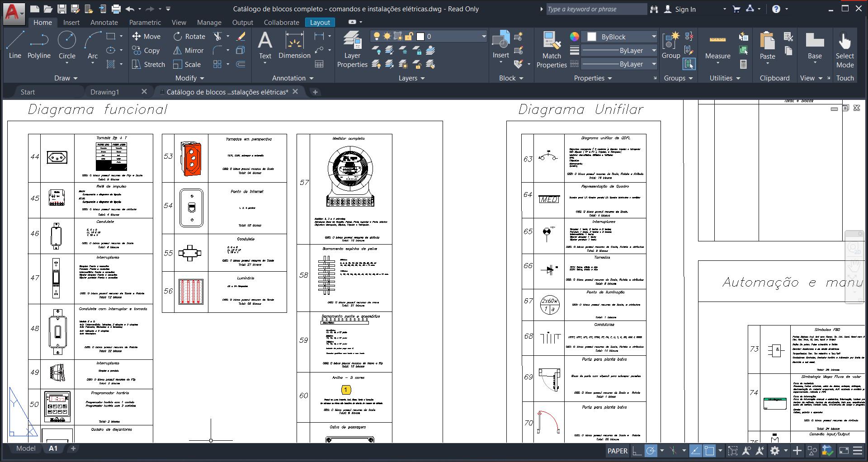868x462 pixels.
Task: Open the layer selection dropdown showing 0
Action: click(483, 36)
